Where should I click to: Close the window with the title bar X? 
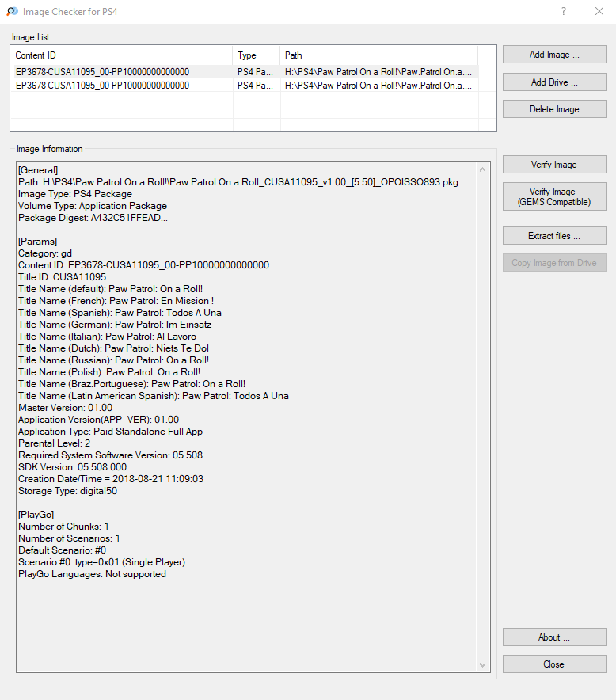coord(599,12)
